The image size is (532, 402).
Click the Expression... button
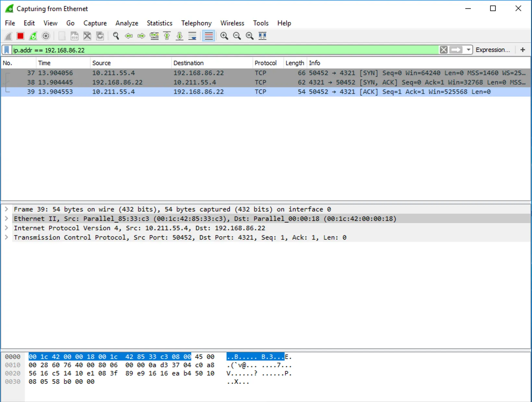tap(493, 50)
